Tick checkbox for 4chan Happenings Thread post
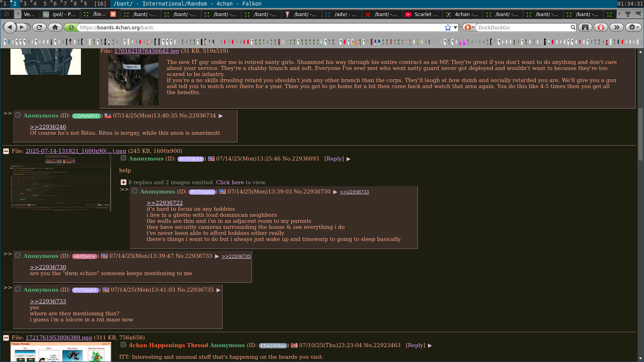 [x=124, y=345]
